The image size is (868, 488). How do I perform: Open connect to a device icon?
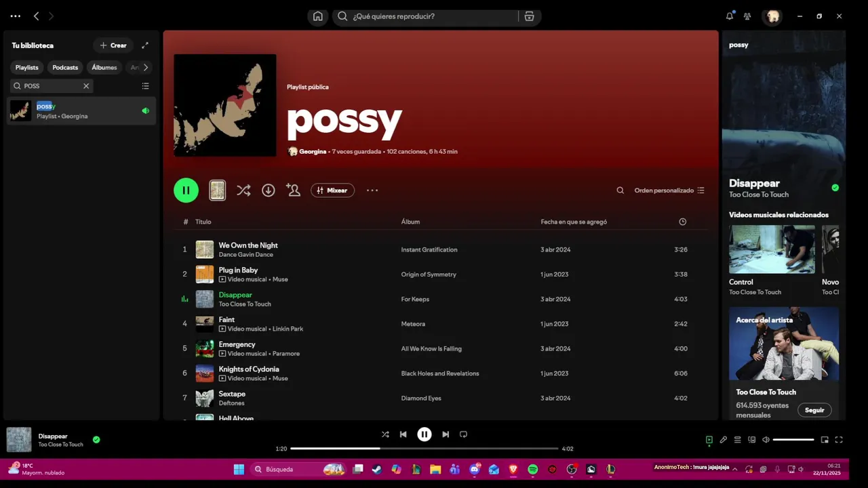click(x=751, y=440)
